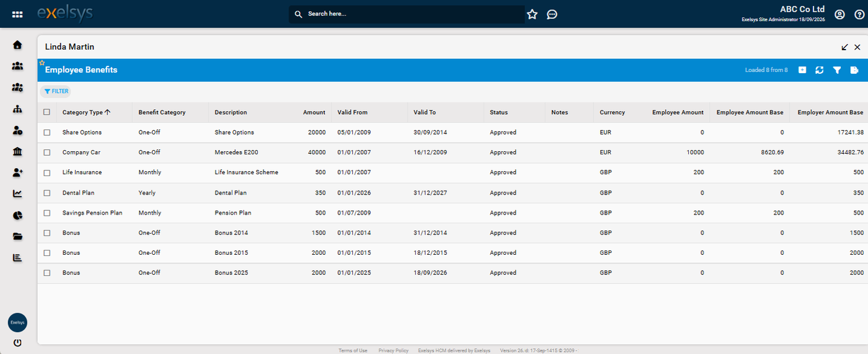Open the employee settings group sidebar icon
Viewport: 868px width, 354px height.
[x=17, y=87]
